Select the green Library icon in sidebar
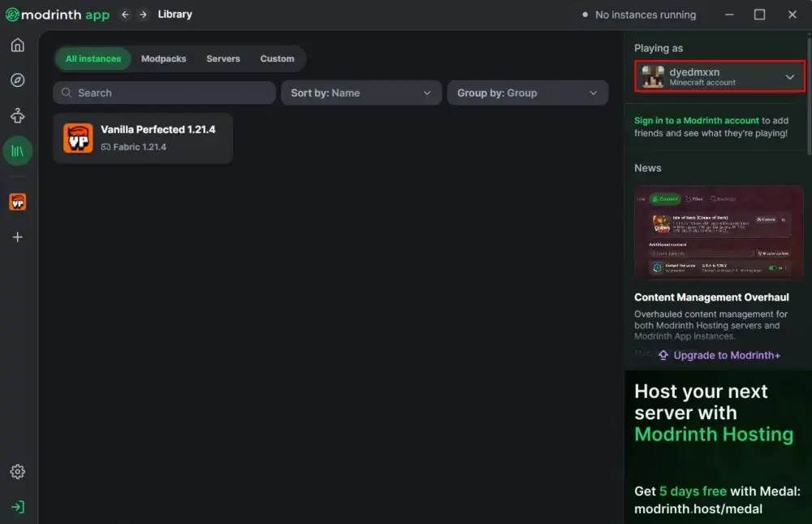Image resolution: width=812 pixels, height=524 pixels. click(x=18, y=151)
